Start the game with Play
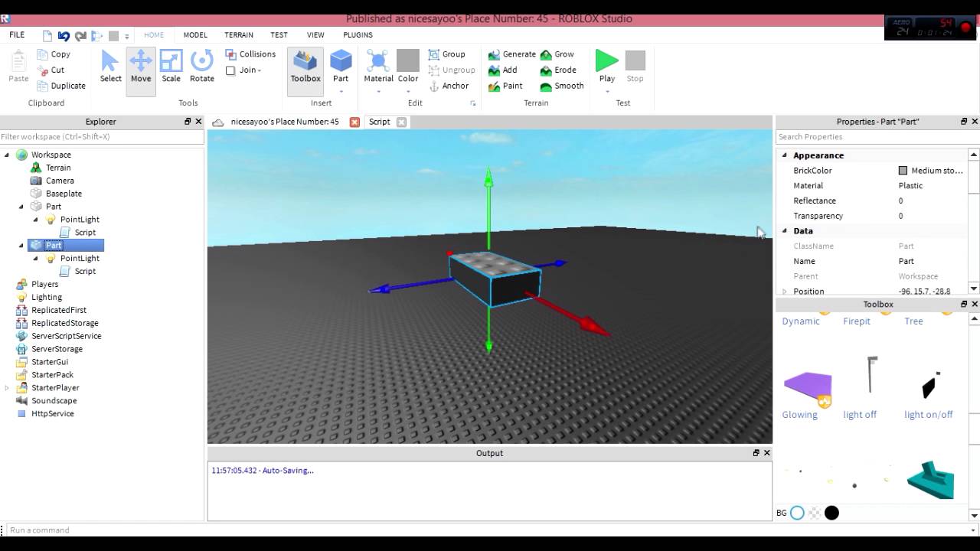 (x=607, y=66)
